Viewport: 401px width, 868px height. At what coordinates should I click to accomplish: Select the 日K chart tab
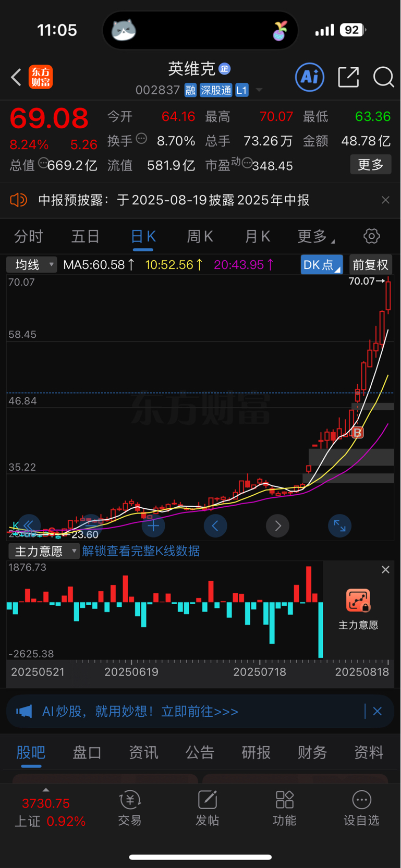143,237
